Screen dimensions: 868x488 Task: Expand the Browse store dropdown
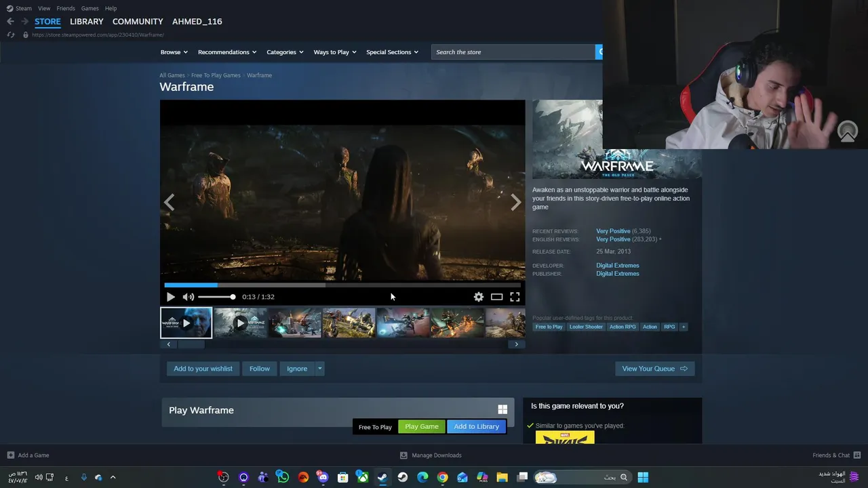(174, 52)
